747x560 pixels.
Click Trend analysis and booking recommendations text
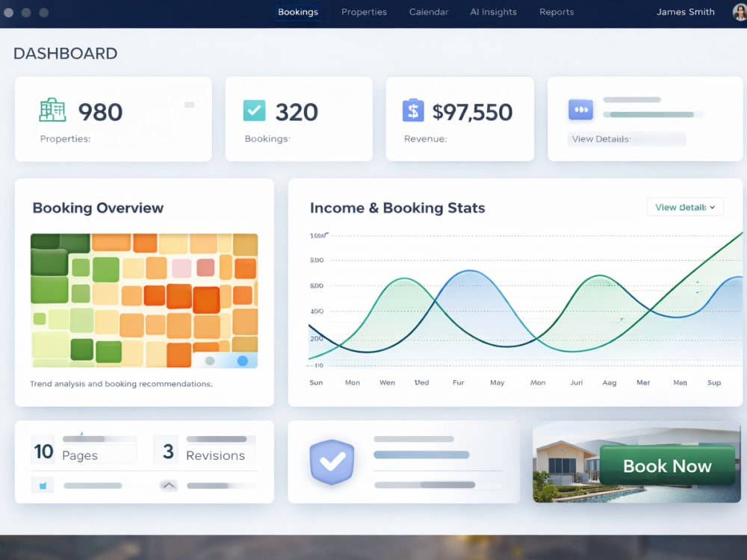(121, 384)
